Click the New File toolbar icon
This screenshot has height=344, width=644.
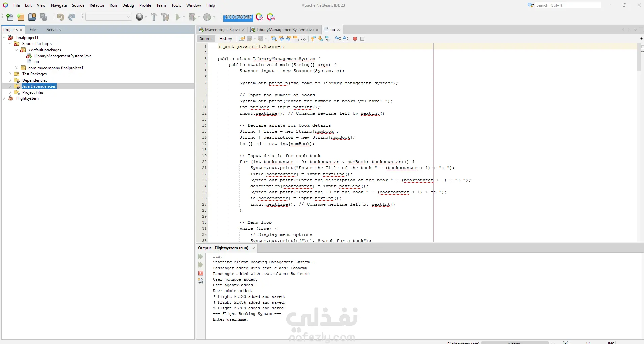[10, 17]
